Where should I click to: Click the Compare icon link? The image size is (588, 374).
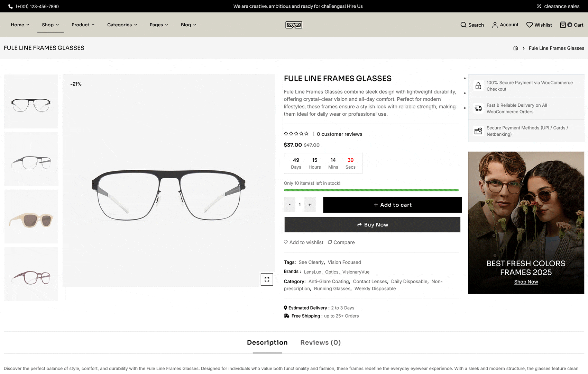pos(330,242)
